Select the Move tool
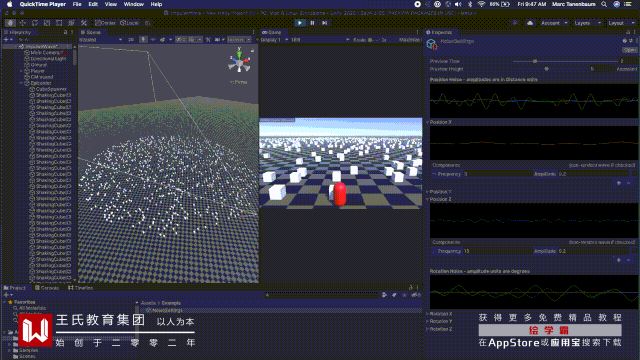The width and height of the screenshot is (640, 360). 22,23
